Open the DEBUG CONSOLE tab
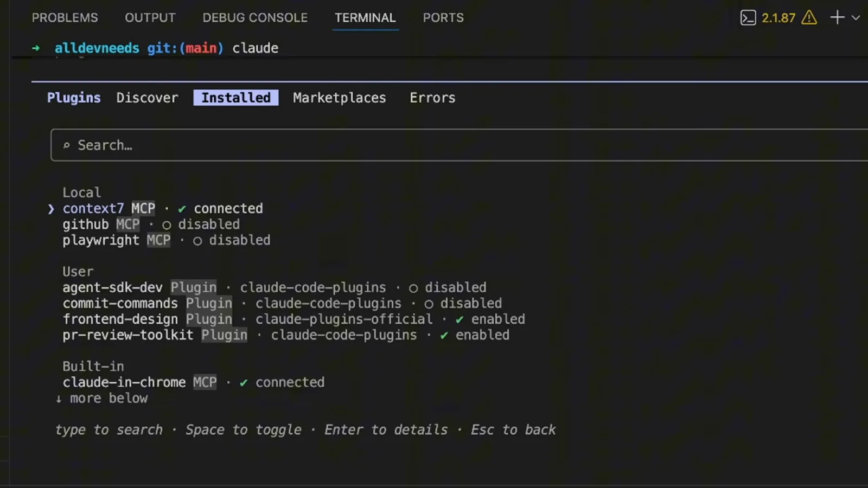Screen dimensions: 868x488 click(x=255, y=18)
